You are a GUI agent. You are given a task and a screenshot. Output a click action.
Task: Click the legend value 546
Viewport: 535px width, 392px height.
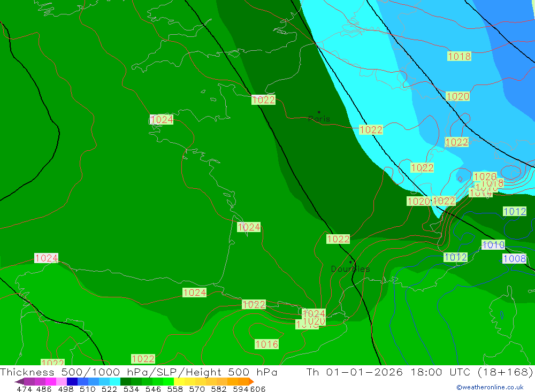tap(153, 389)
